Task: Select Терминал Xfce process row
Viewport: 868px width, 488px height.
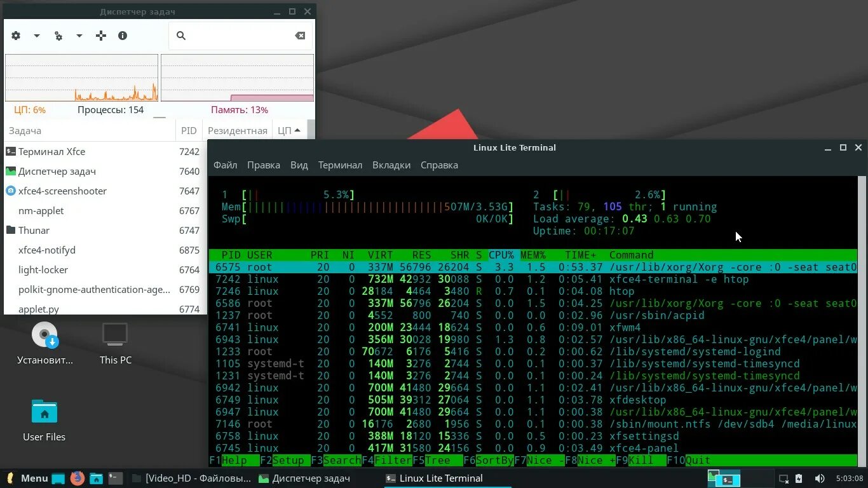Action: (x=105, y=151)
